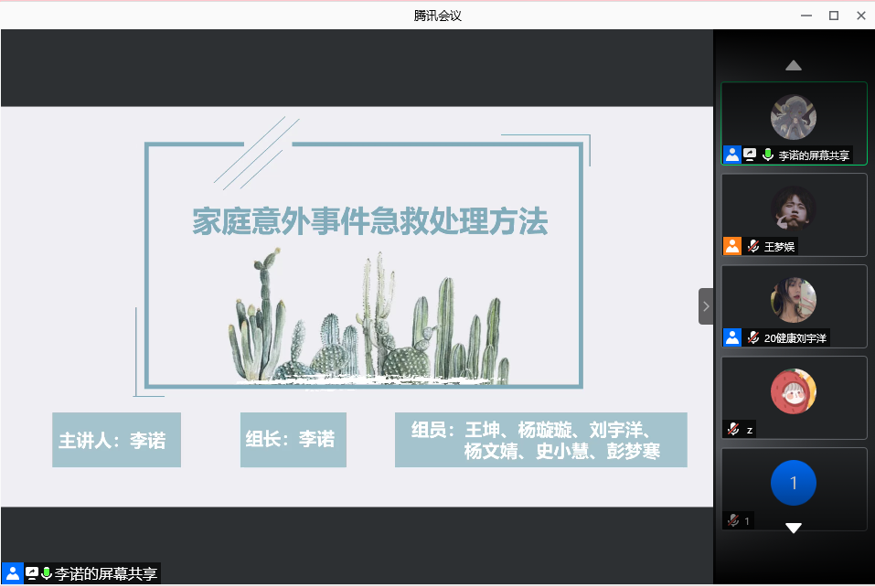Toggle the muted mic icon for participant z
Viewport: 875px width, 588px height.
click(x=733, y=429)
